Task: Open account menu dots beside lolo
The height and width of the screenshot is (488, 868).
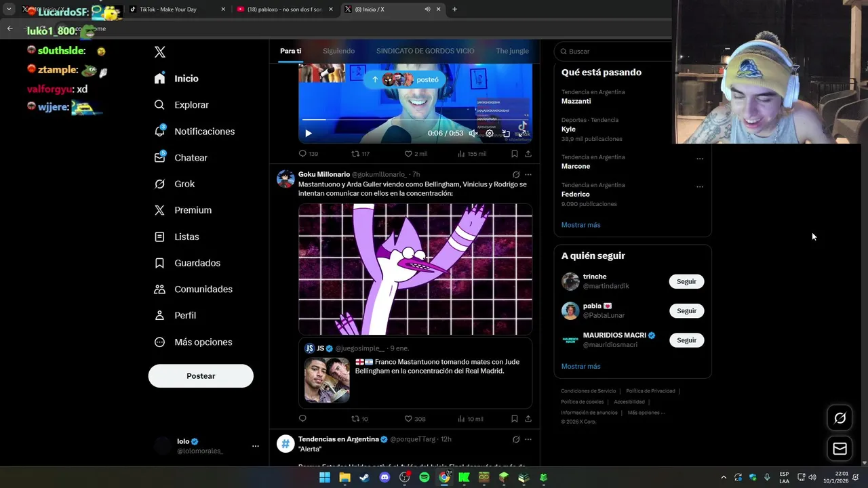Action: [x=256, y=446]
